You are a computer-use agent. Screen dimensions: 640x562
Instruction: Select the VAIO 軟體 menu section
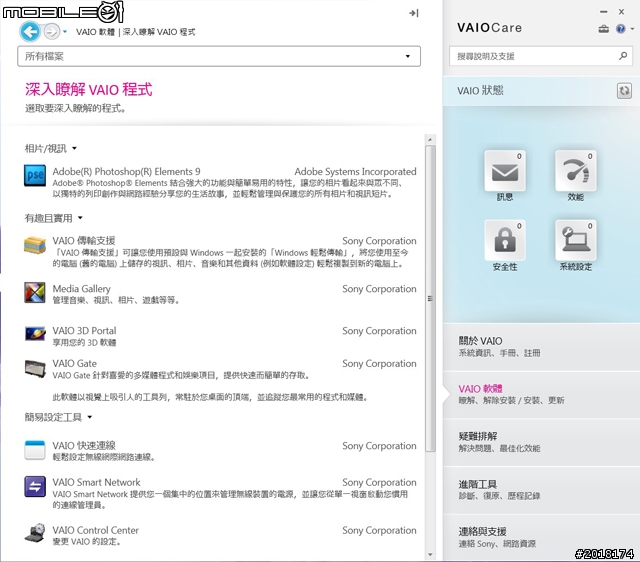[541, 394]
